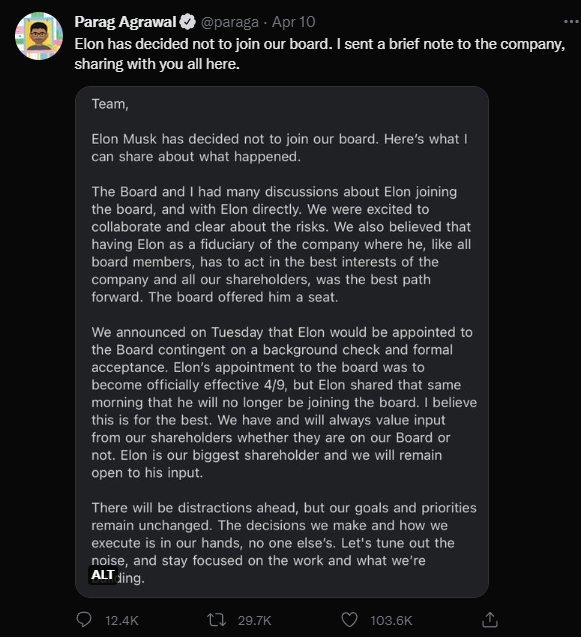Click the paragraph starting 'There will be distractions'
Image resolution: width=581 pixels, height=637 pixels.
284,543
